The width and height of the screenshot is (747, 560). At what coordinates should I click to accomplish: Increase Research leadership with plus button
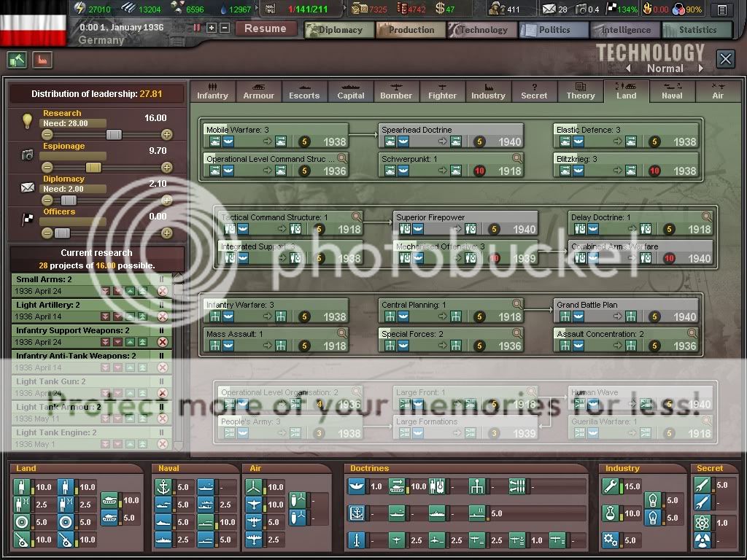click(167, 135)
